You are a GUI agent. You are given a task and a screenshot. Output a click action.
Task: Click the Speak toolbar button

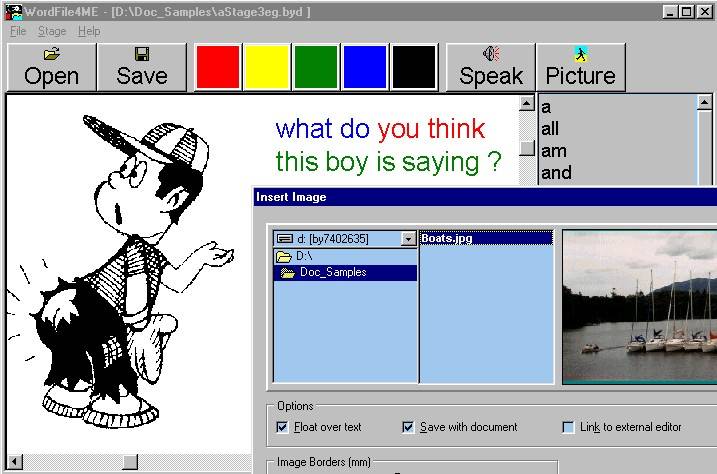491,67
